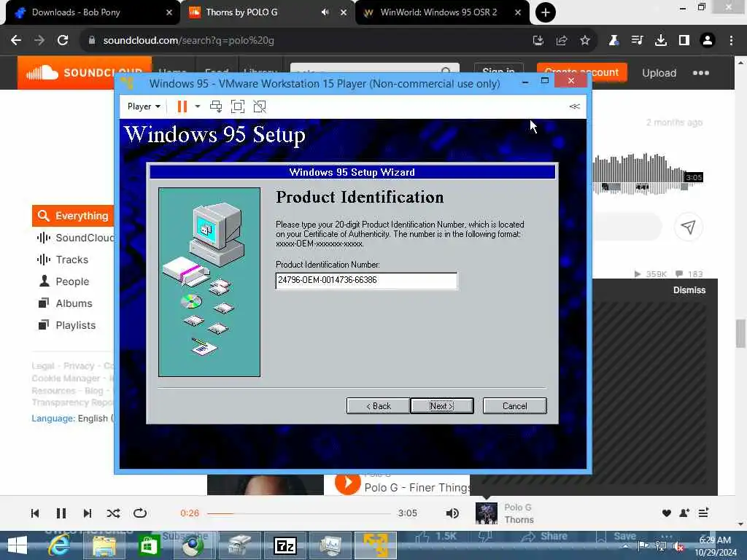Play the Polo G - Finer Things track
This screenshot has width=747, height=560.
pos(347,483)
